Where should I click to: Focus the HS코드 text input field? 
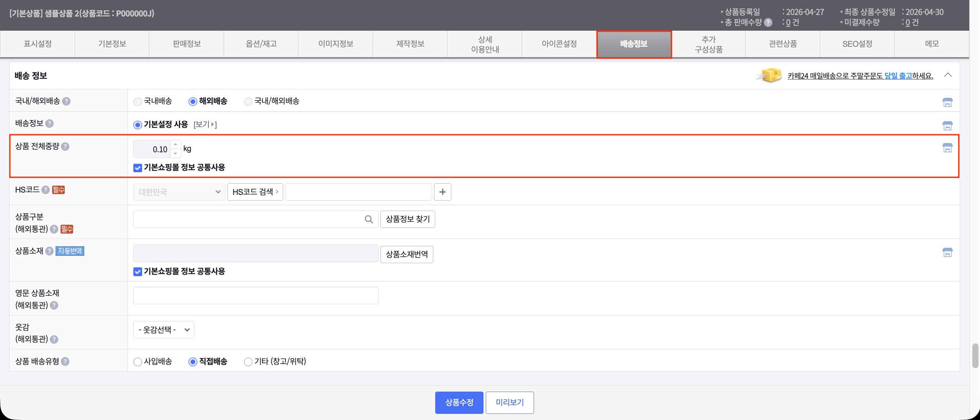click(359, 192)
